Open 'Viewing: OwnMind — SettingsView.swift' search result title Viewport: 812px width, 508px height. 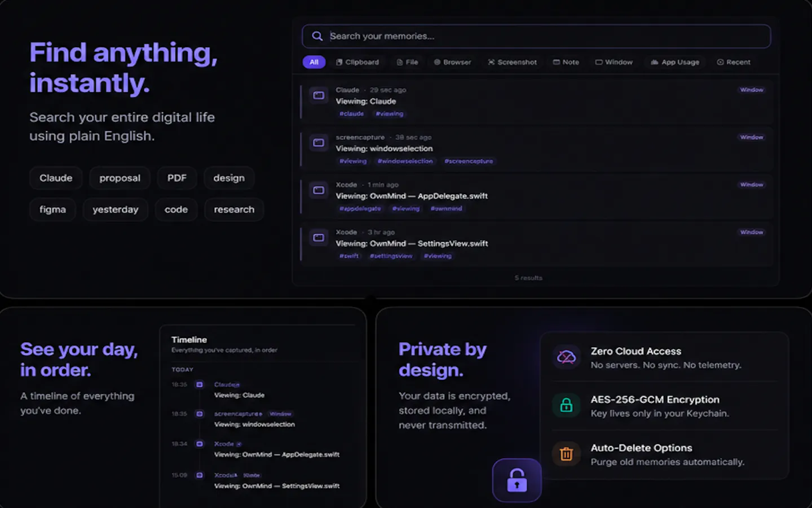point(412,244)
